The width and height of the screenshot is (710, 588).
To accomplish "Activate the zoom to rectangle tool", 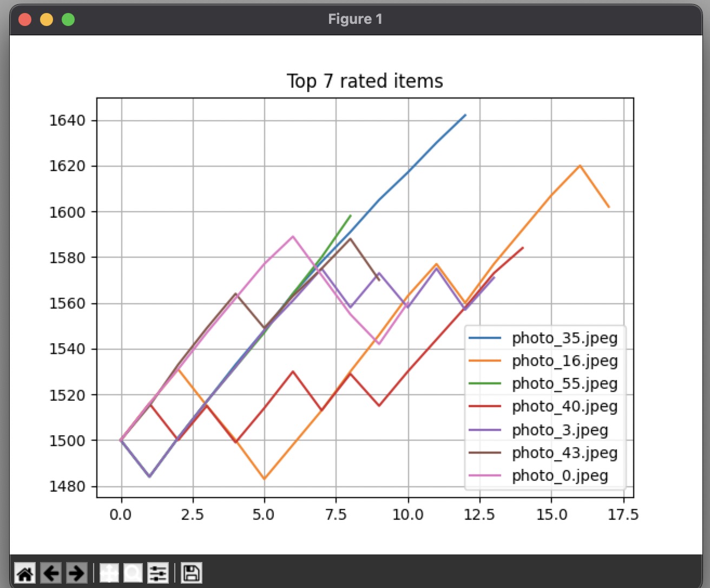I will [x=133, y=573].
